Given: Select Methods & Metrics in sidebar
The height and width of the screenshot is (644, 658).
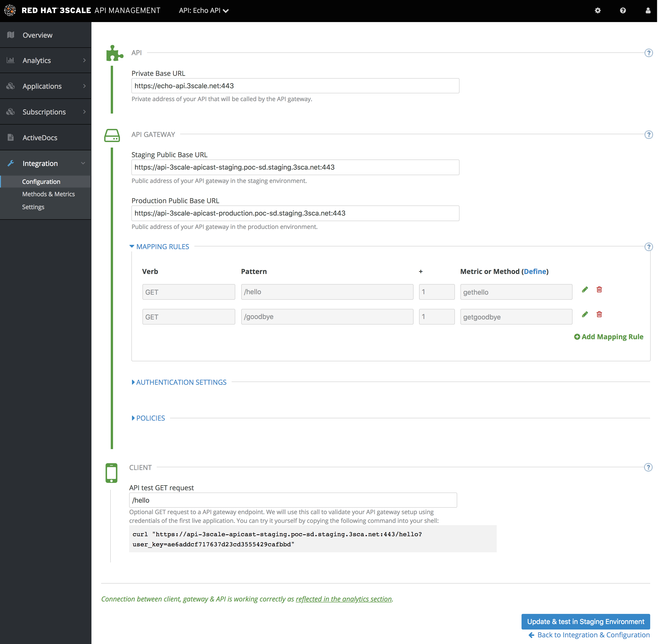Looking at the screenshot, I should [x=48, y=194].
